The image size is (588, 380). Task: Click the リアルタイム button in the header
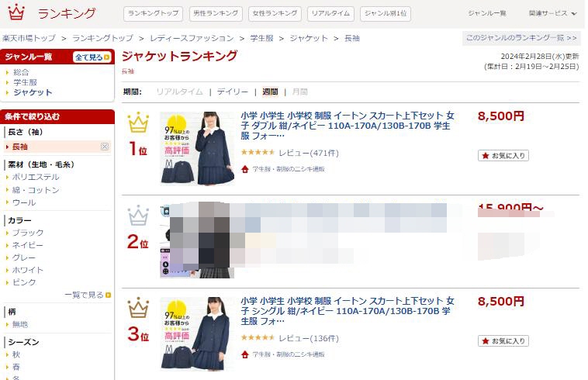[x=330, y=14]
